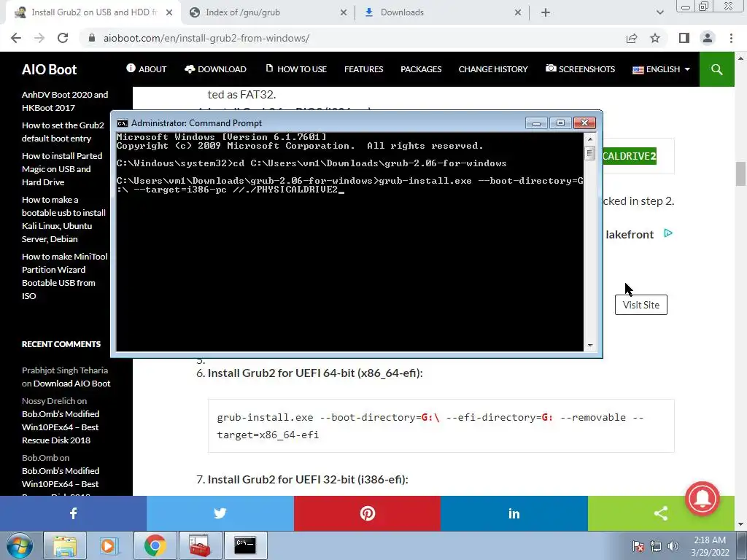Open the Chrome profile avatar
This screenshot has width=747, height=560.
(x=708, y=38)
